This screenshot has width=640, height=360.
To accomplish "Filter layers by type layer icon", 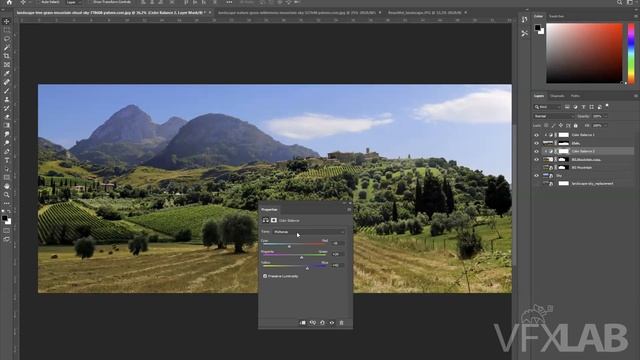I will click(x=583, y=107).
